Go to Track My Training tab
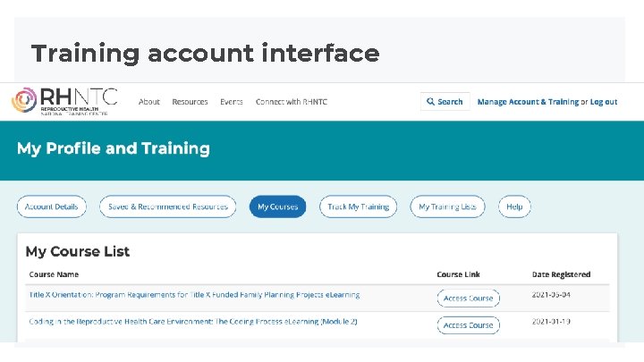This screenshot has width=644, height=362. tap(358, 206)
